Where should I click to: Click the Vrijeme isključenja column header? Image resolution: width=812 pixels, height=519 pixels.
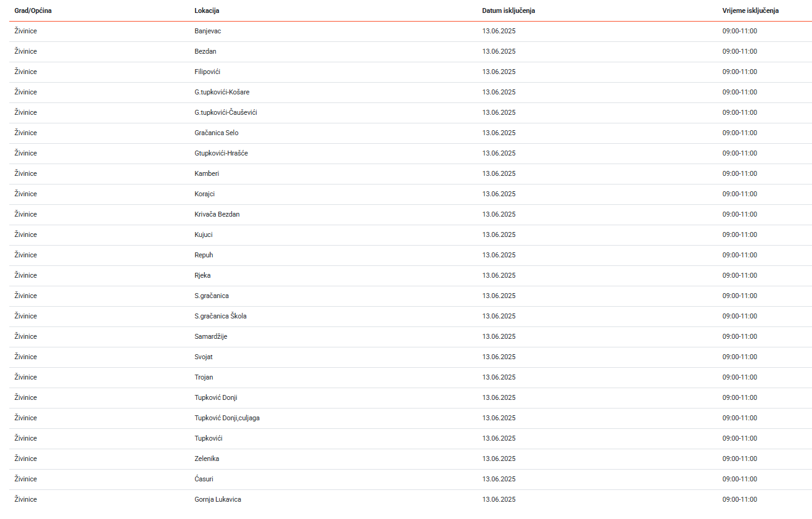750,10
